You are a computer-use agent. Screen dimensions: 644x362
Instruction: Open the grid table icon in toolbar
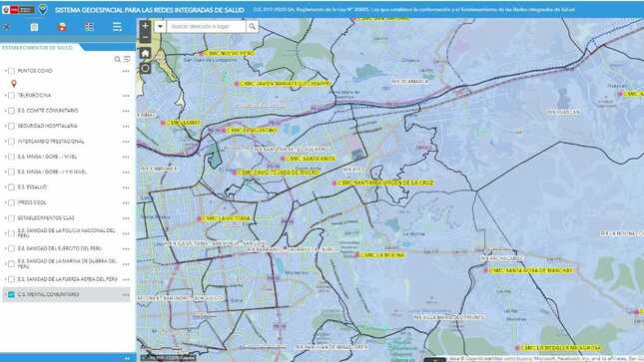[89, 27]
